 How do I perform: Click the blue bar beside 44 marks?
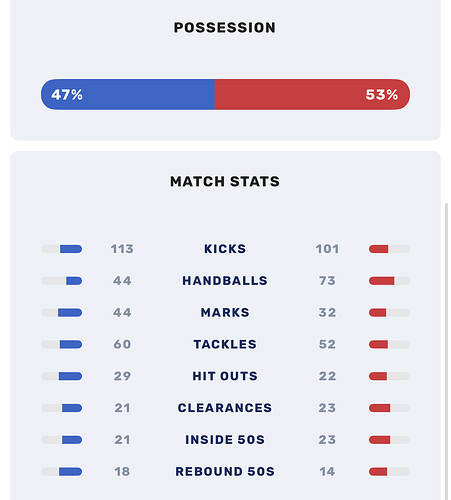click(x=70, y=313)
